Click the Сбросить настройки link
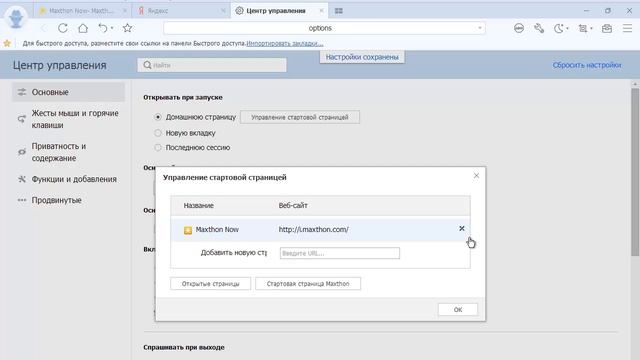 [x=587, y=65]
